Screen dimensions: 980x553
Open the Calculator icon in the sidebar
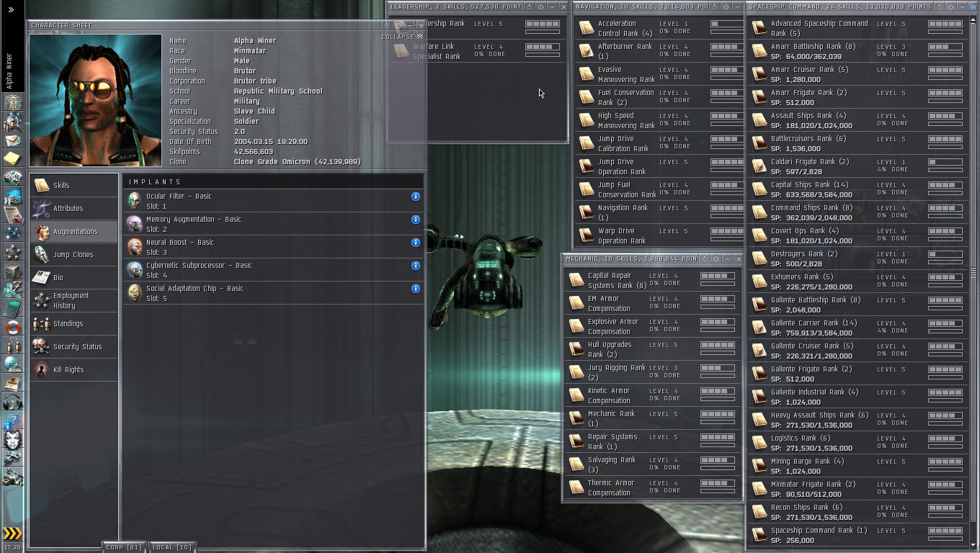point(13,310)
